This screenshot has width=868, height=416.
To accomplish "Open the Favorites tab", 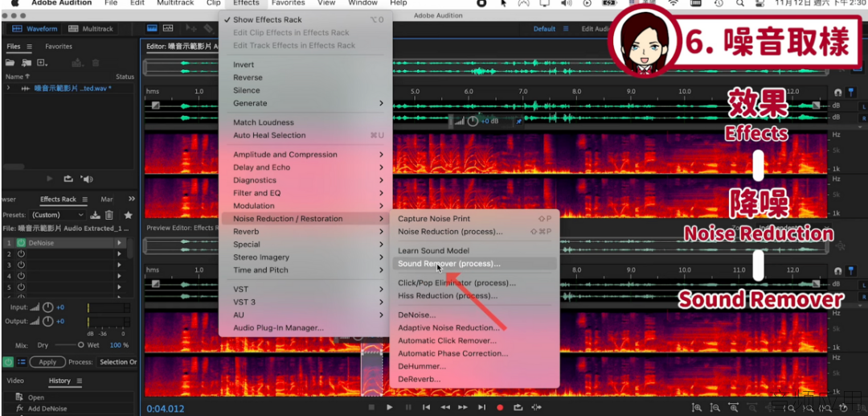I will pos(59,47).
